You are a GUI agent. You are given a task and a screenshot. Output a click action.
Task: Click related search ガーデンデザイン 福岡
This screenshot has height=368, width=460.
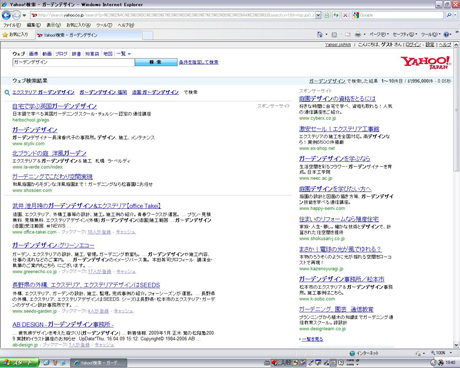coord(103,92)
